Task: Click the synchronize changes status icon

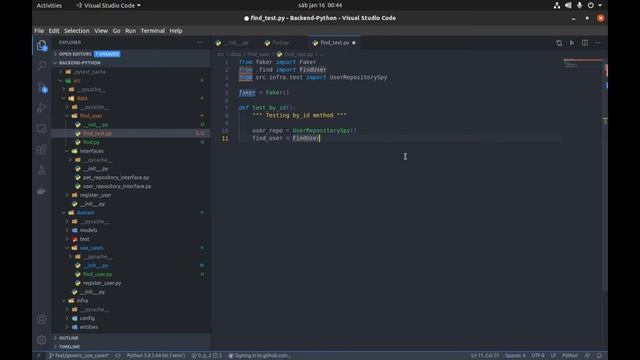Action: click(118, 356)
